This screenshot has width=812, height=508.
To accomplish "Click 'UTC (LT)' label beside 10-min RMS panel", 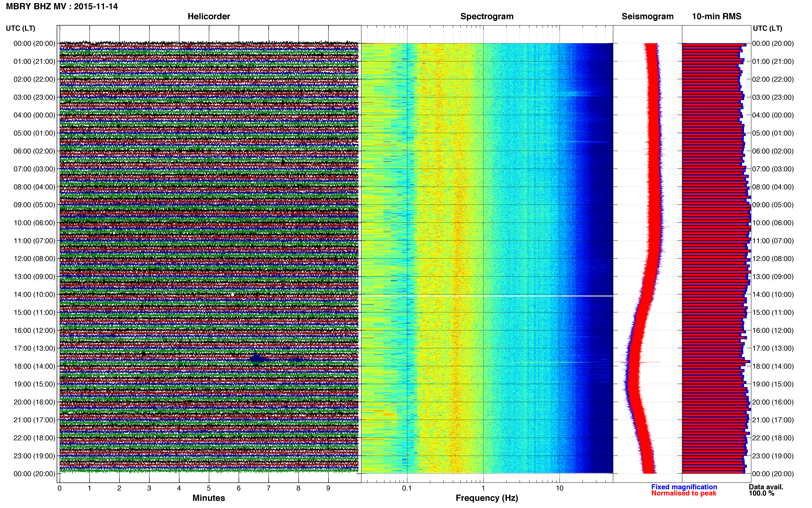I will (767, 28).
